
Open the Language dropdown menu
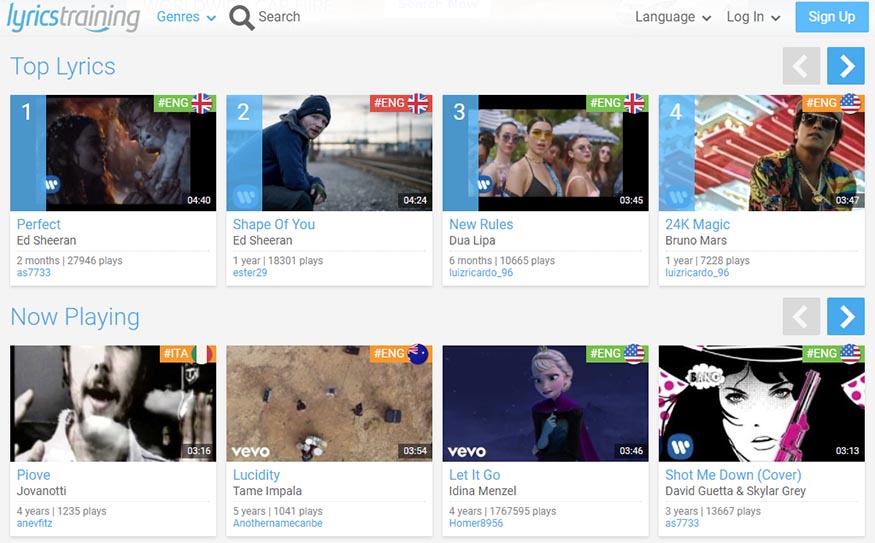pyautogui.click(x=672, y=17)
